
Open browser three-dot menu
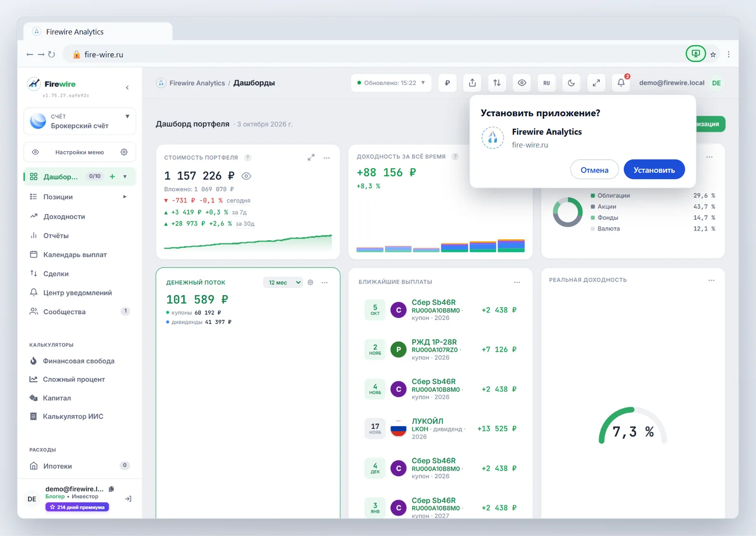click(x=729, y=54)
